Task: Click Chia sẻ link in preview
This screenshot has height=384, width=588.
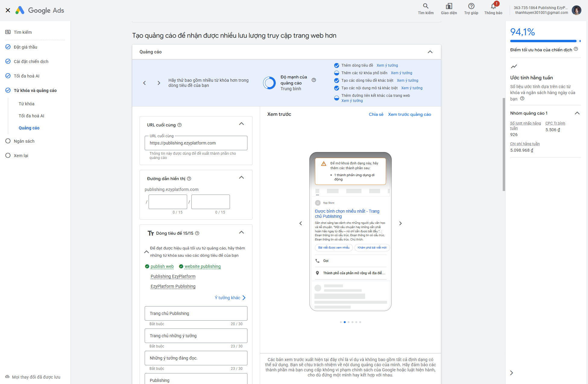Action: click(376, 114)
